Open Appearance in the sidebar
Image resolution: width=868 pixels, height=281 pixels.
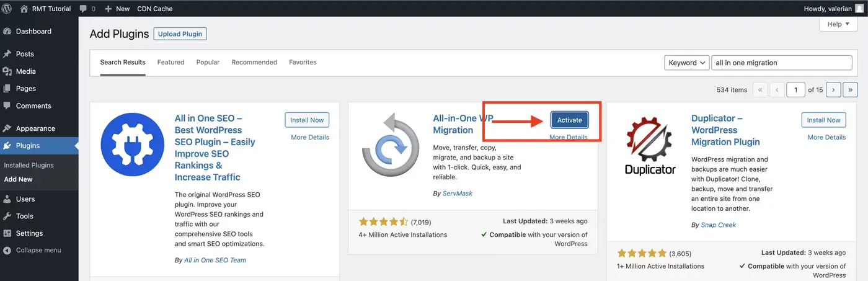(35, 128)
